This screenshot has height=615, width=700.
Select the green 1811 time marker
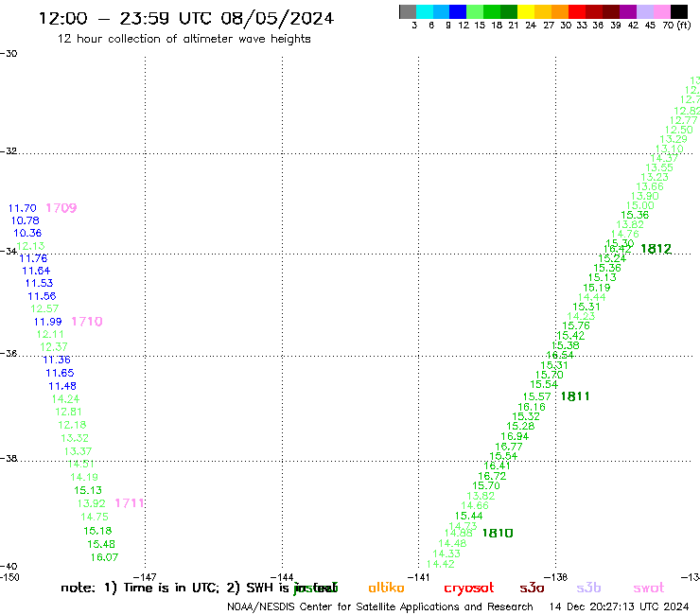575,395
